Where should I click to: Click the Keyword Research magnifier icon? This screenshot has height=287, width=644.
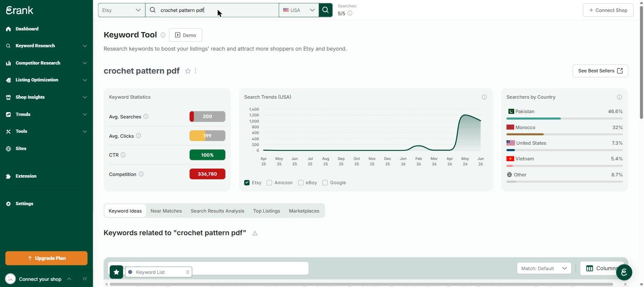coord(9,46)
